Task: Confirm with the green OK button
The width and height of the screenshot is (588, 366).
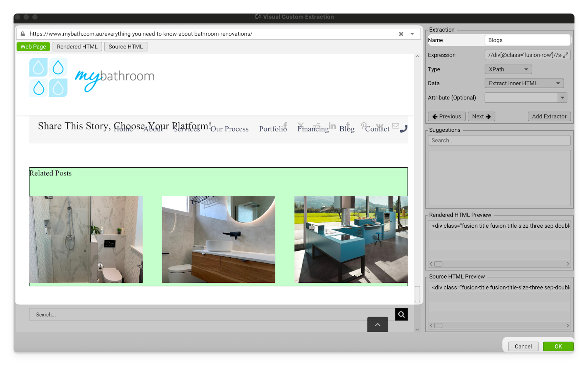Action: coord(558,346)
